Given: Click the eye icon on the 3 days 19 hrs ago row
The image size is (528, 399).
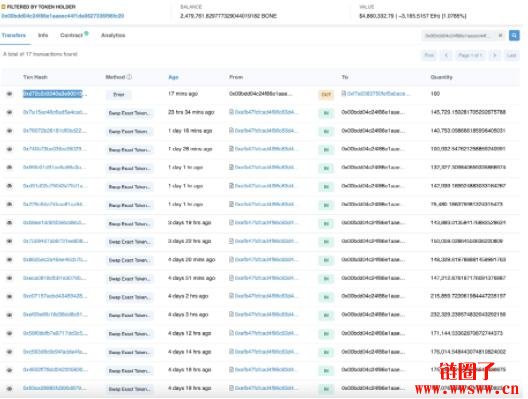Looking at the screenshot, I should click(x=9, y=223).
